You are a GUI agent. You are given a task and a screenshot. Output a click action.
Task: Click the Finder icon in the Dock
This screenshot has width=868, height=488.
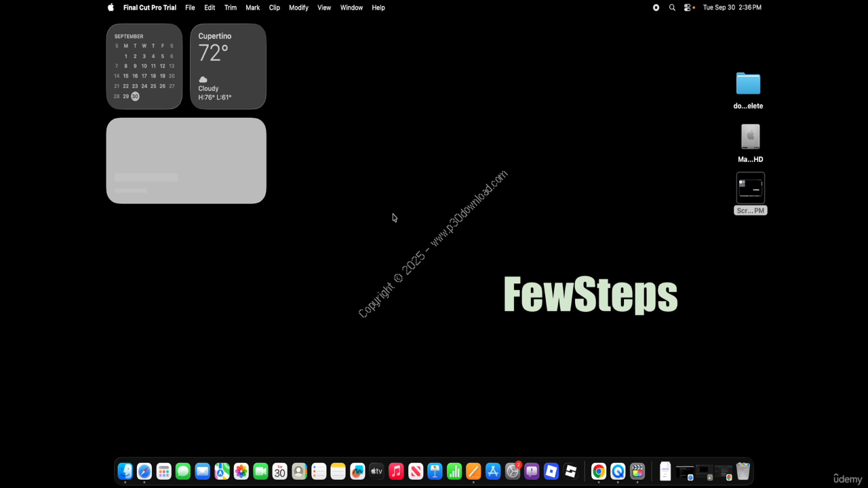(x=125, y=471)
